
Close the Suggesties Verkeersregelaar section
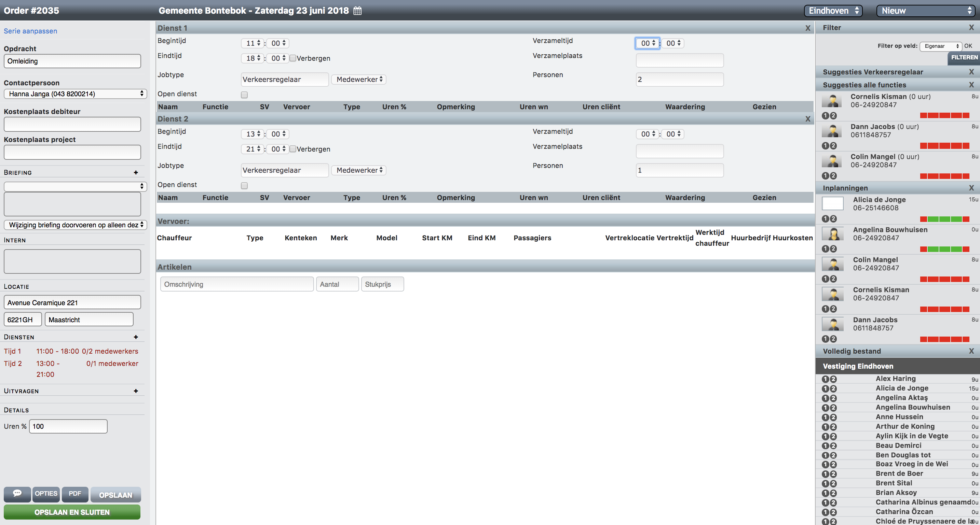point(971,72)
